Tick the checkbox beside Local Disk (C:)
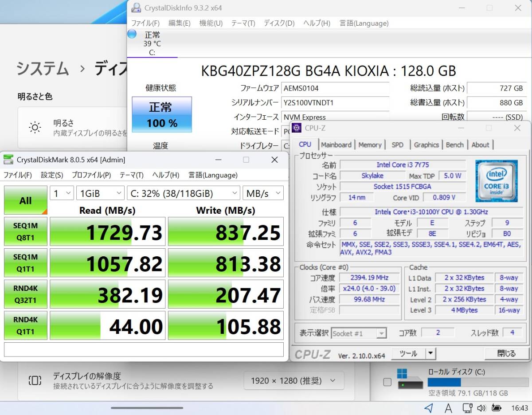 tap(387, 382)
